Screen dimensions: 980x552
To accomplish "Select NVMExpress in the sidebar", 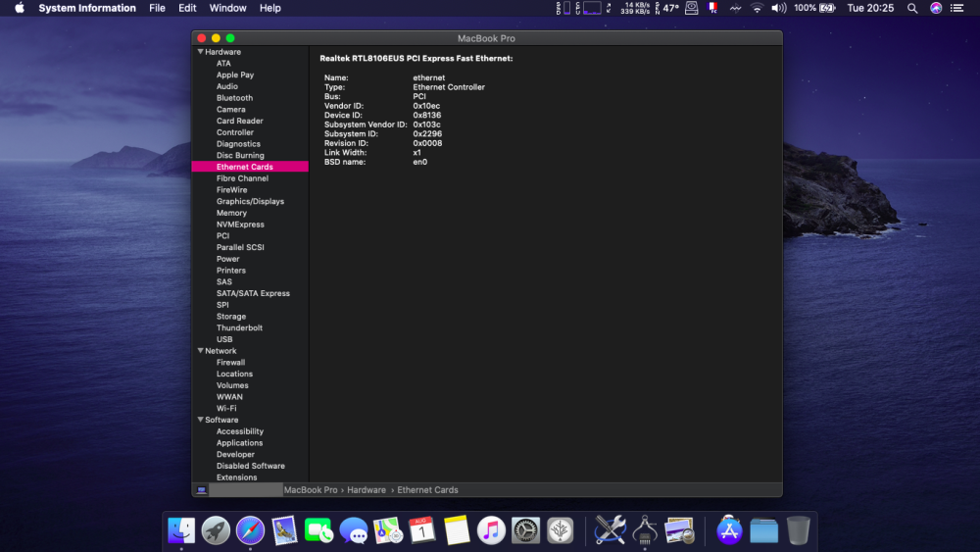I will [240, 225].
